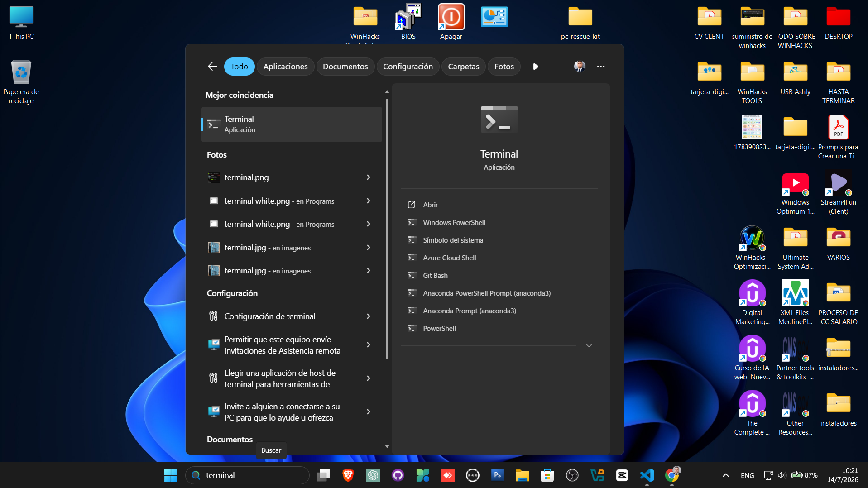Click scroll down arrow of results list
The image size is (868, 488).
pos(387,446)
